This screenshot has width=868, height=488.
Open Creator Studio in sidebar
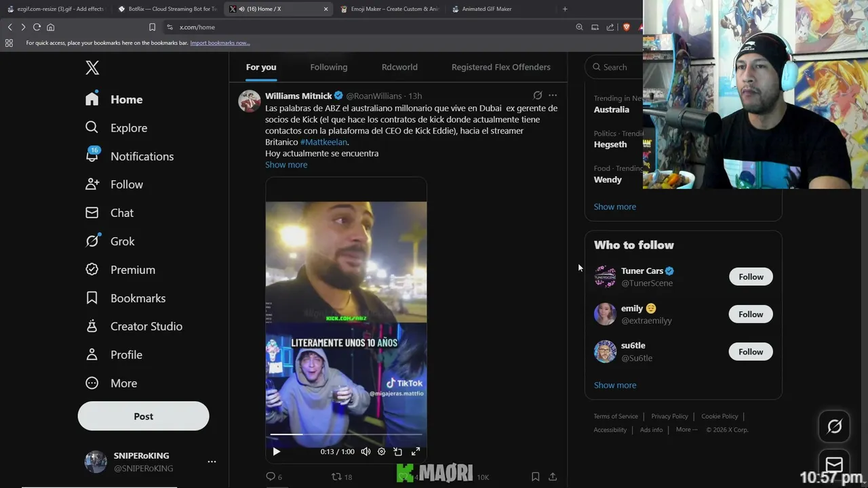coord(134,326)
